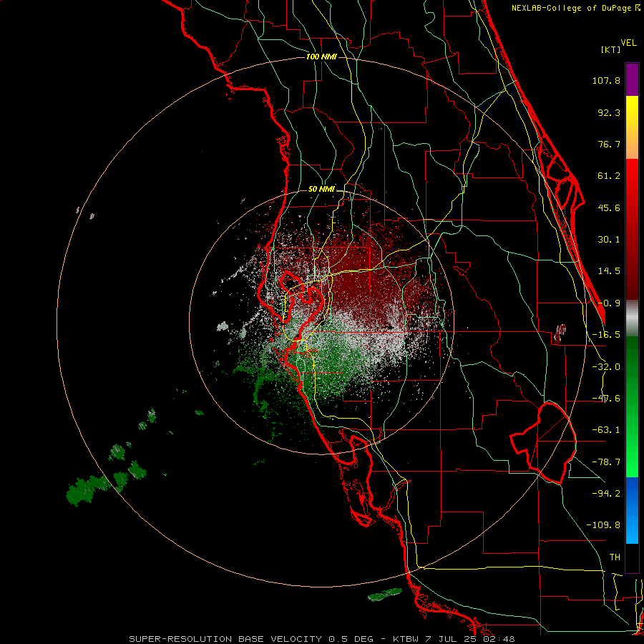644x644 pixels.
Task: Select the 14.5 scale value
Action: (609, 271)
